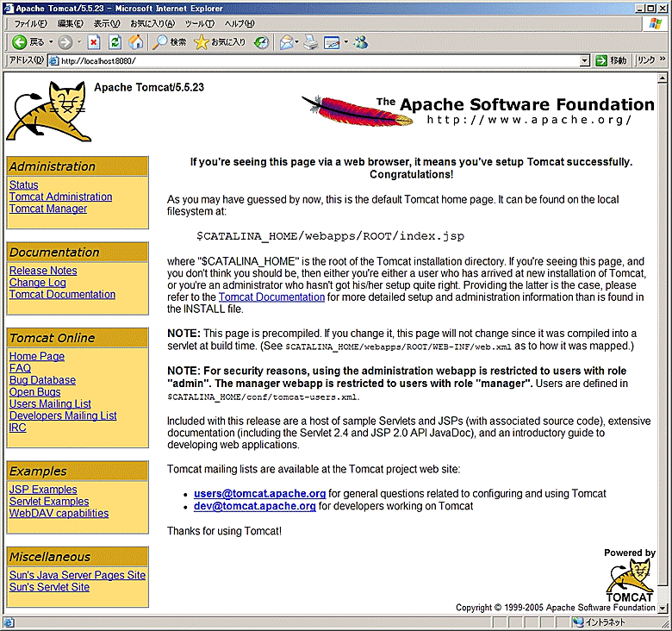Screen dimensions: 672x631
Task: Go to the Home page icon
Action: point(136,42)
